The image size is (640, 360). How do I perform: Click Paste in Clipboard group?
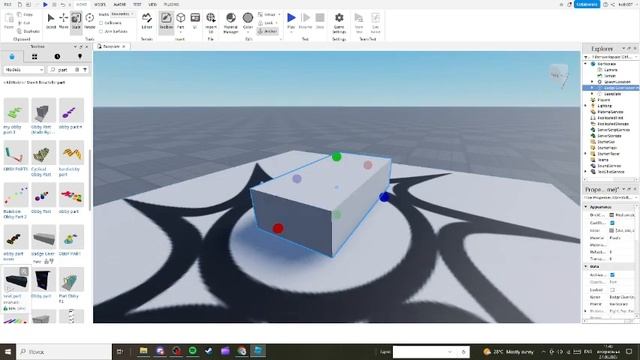click(x=9, y=21)
